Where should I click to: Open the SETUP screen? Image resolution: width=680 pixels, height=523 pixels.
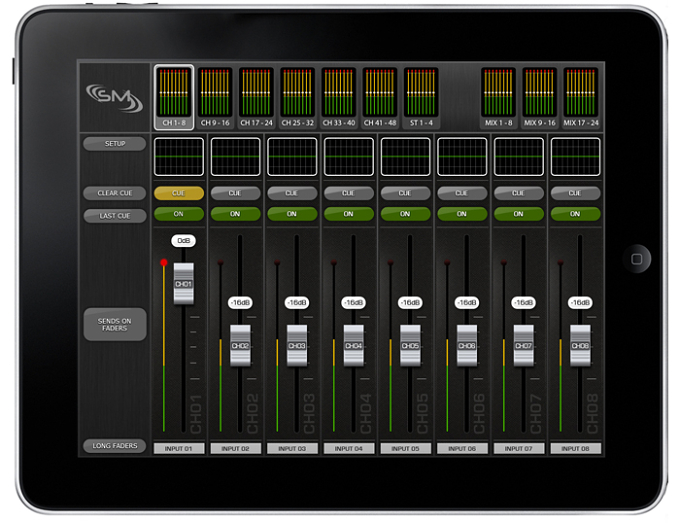(114, 144)
